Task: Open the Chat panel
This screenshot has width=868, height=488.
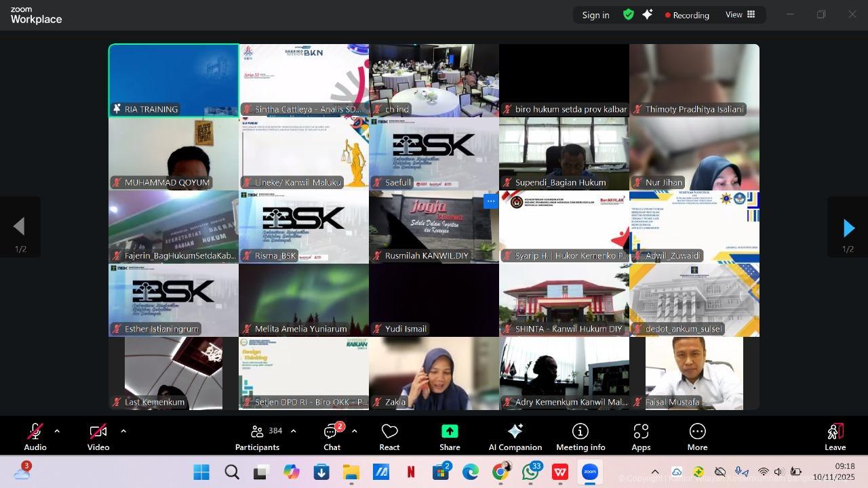Action: pyautogui.click(x=332, y=436)
